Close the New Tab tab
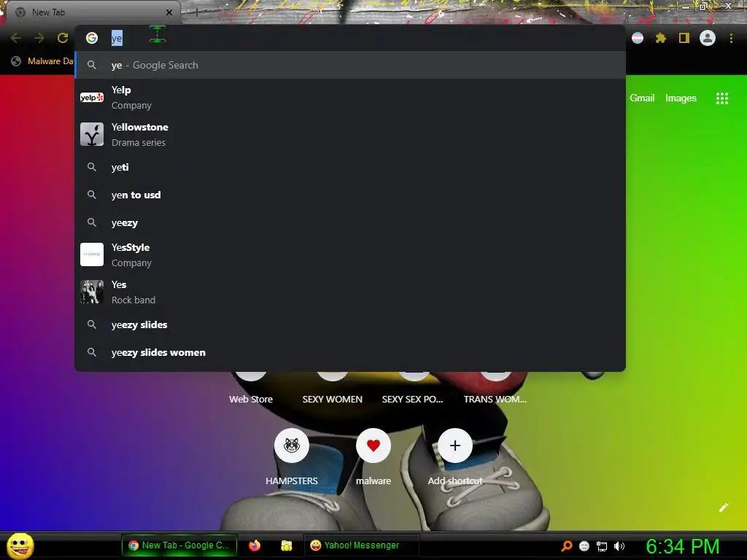 (x=169, y=12)
